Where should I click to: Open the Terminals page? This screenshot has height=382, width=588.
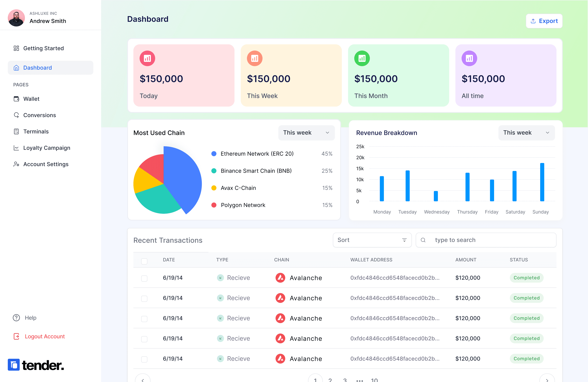pyautogui.click(x=36, y=131)
